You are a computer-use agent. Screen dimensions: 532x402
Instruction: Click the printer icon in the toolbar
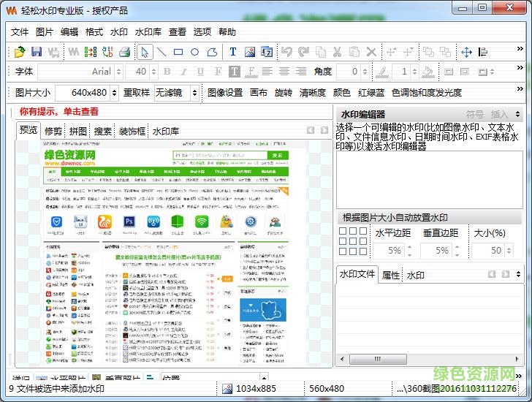click(124, 52)
